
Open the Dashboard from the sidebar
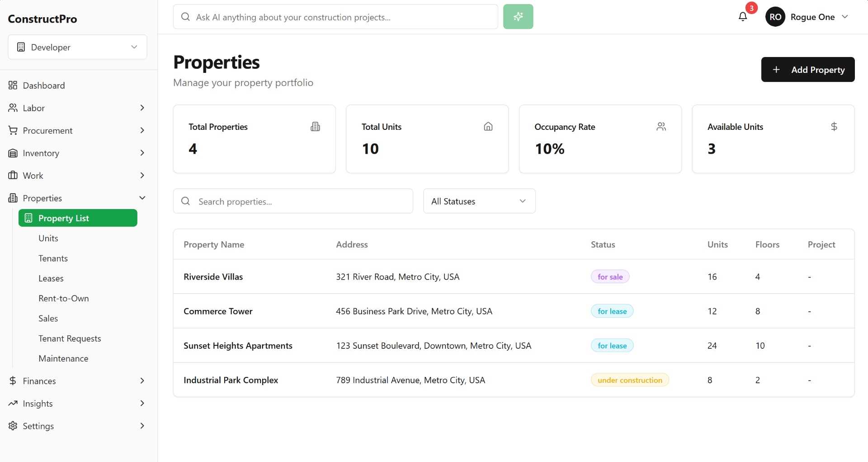point(13,85)
